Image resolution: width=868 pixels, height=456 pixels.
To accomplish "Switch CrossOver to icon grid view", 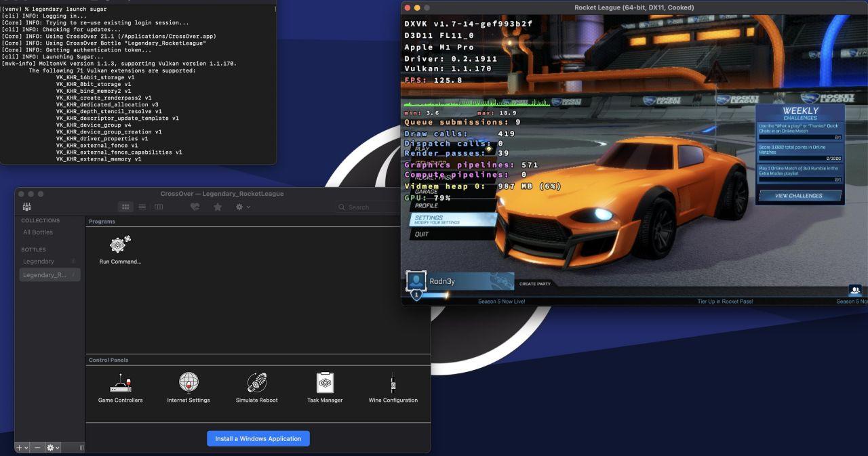I will [125, 207].
